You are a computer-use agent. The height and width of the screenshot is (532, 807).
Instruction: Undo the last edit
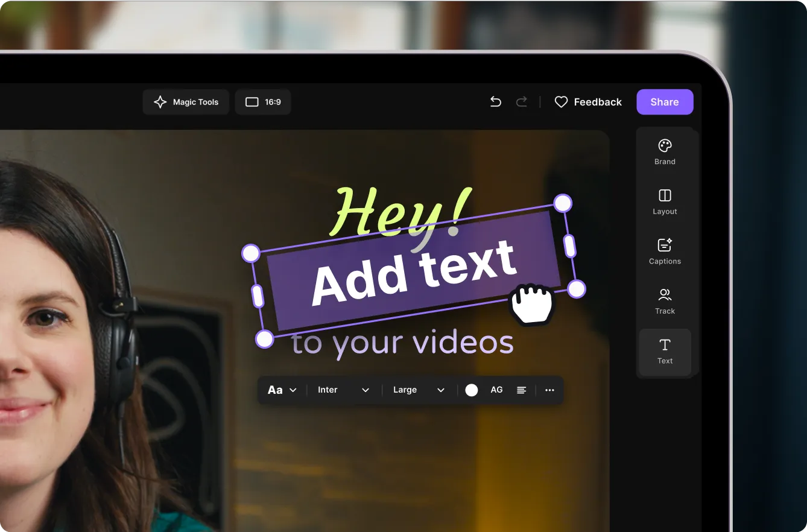(x=496, y=102)
